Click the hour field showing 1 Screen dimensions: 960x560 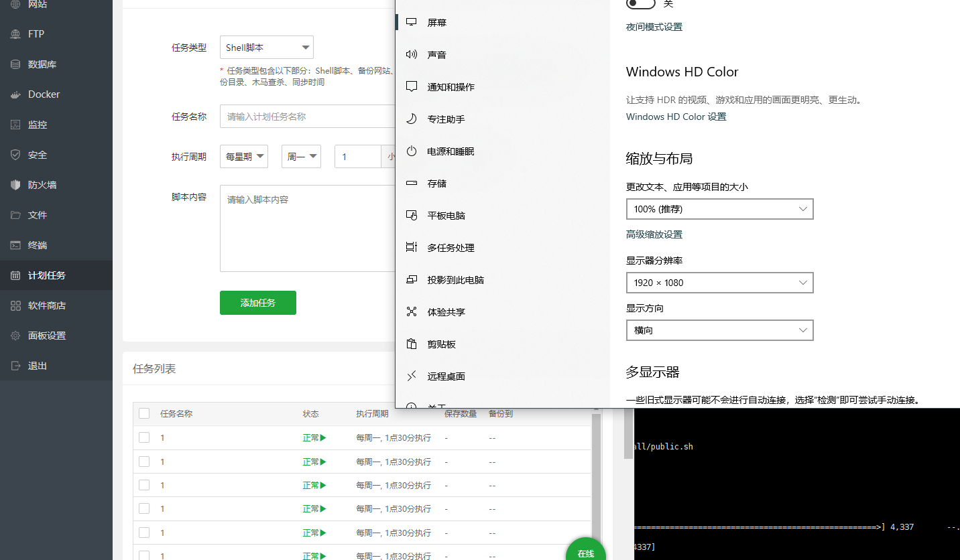point(358,156)
